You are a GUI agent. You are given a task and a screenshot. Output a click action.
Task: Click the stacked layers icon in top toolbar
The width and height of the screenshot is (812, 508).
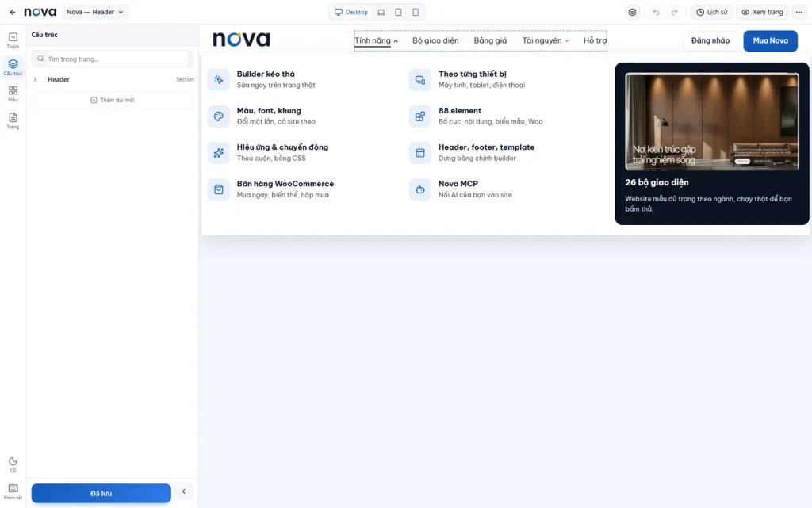[632, 12]
